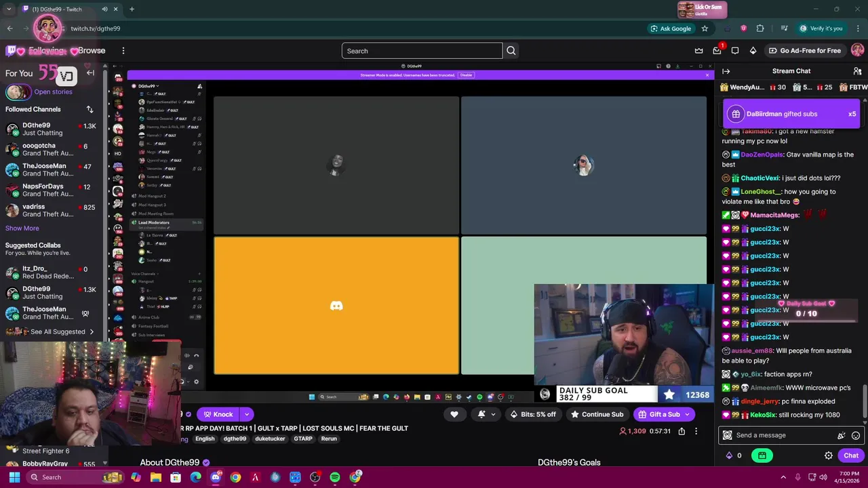Click Ask Google button in address bar
This screenshot has height=488, width=868.
click(671, 28)
